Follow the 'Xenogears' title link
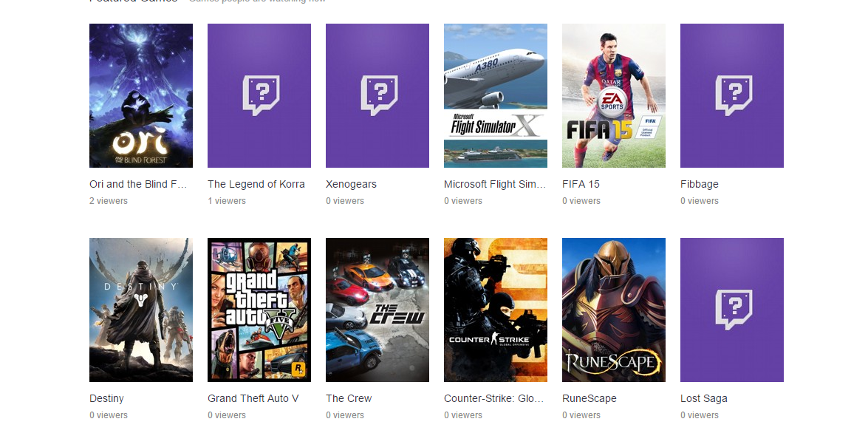 coord(351,185)
